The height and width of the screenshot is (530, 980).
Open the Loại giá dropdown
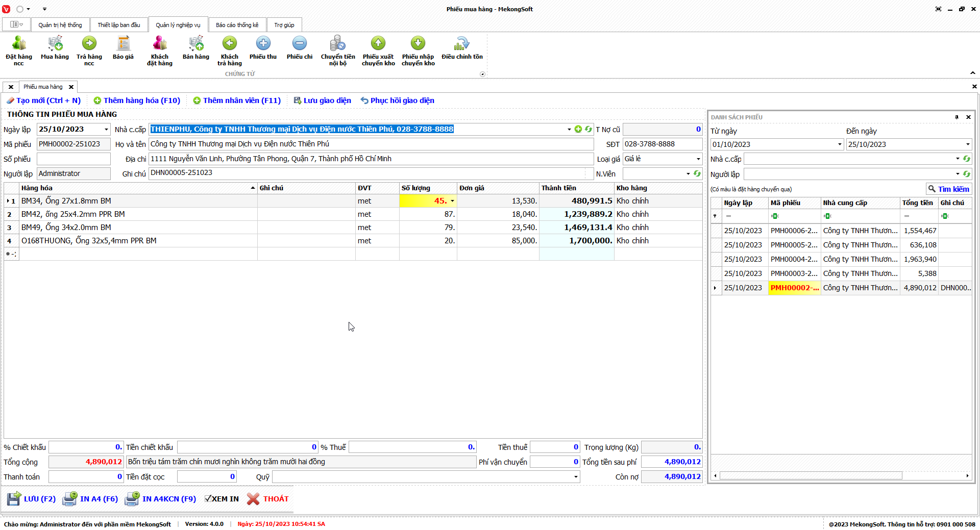(x=698, y=159)
